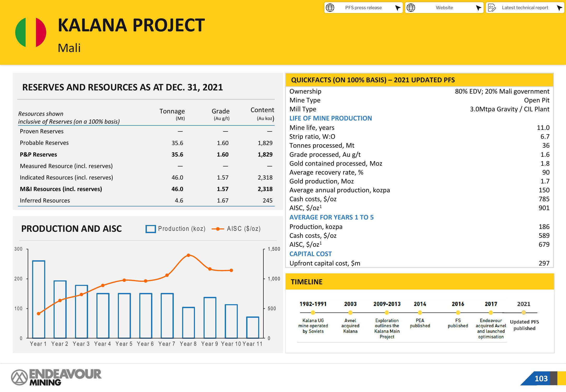566x392 pixels.
Task: Click the QUICKFACTS section header
Action: click(x=419, y=80)
